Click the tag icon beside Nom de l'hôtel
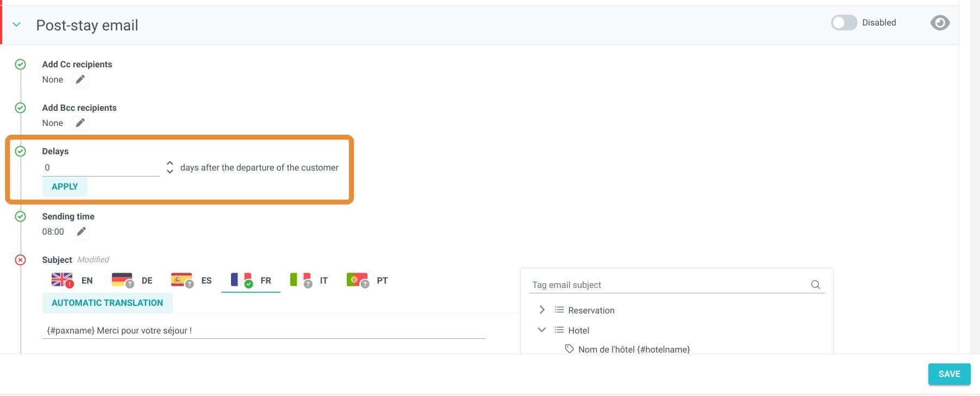Image resolution: width=980 pixels, height=396 pixels. pos(569,349)
